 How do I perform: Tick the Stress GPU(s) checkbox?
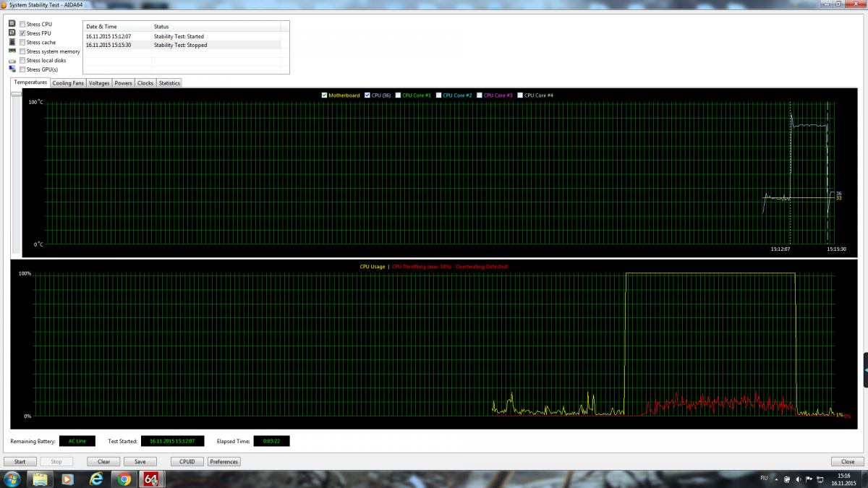tap(23, 69)
